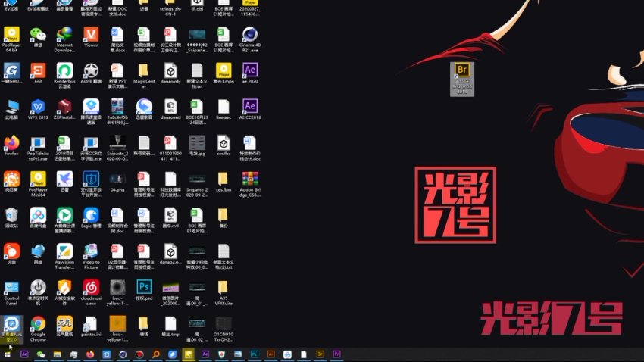
Task: Open the AE CC2018 desktop shortcut
Action: [249, 106]
